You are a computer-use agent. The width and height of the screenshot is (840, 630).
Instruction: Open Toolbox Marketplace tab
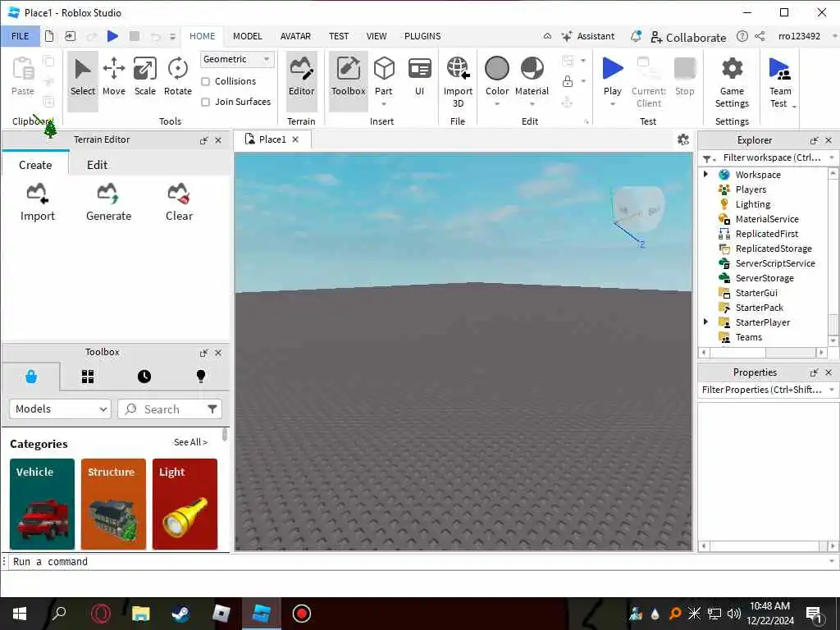[x=31, y=377]
